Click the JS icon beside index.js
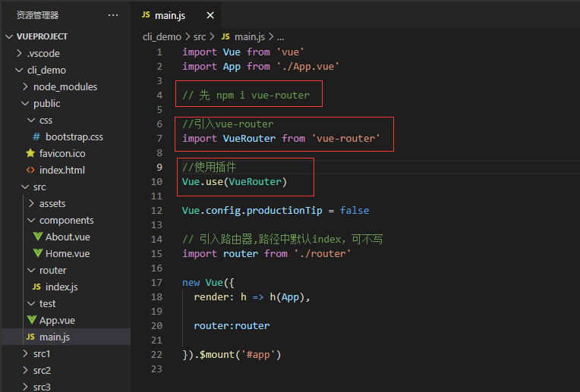Image resolution: width=580 pixels, height=392 pixels. (x=36, y=287)
